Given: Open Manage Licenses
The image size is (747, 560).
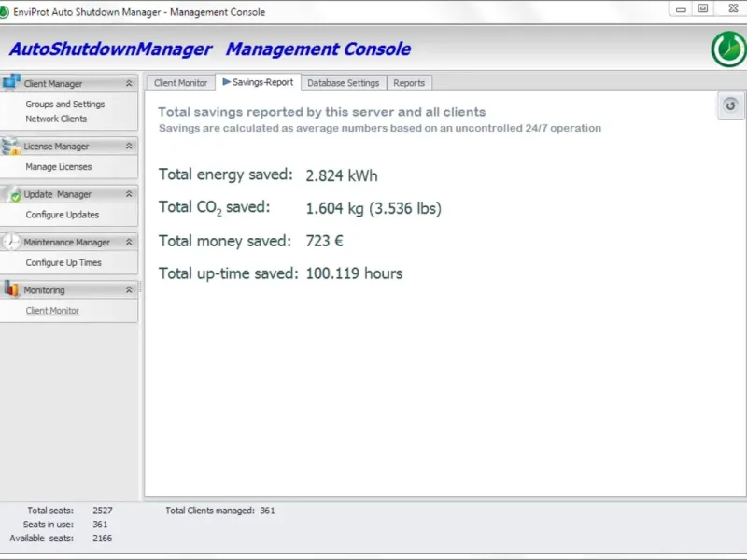Looking at the screenshot, I should pos(59,167).
